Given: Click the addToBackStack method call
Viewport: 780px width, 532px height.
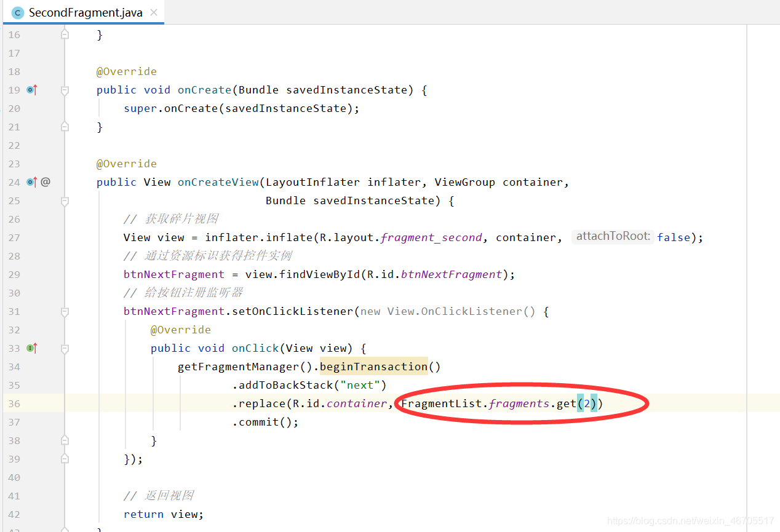Looking at the screenshot, I should (285, 385).
